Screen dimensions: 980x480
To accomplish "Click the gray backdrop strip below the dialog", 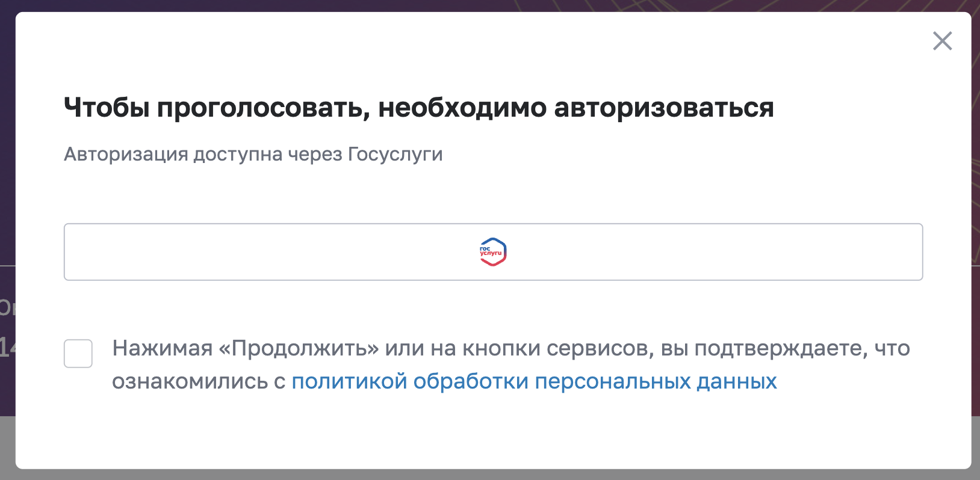I will click(482, 475).
